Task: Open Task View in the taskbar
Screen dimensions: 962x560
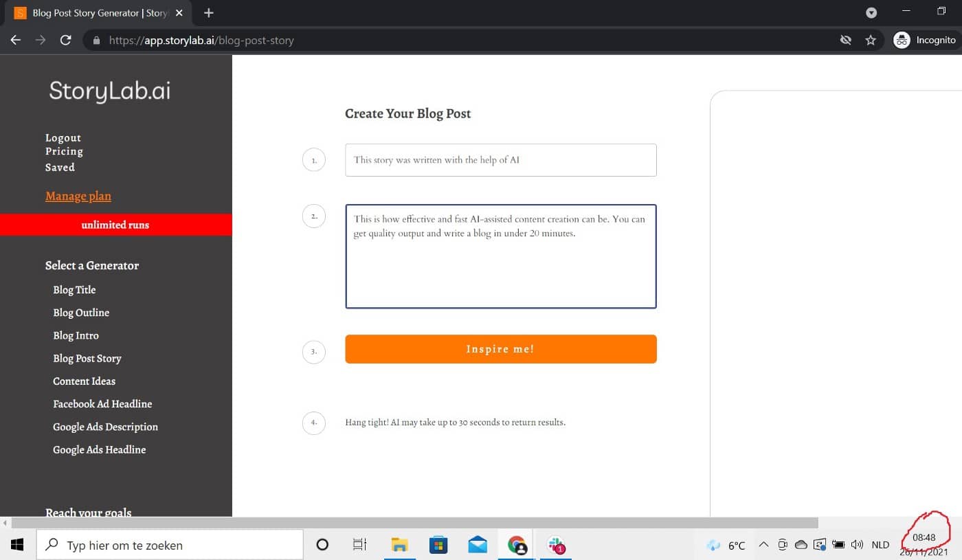Action: (359, 545)
